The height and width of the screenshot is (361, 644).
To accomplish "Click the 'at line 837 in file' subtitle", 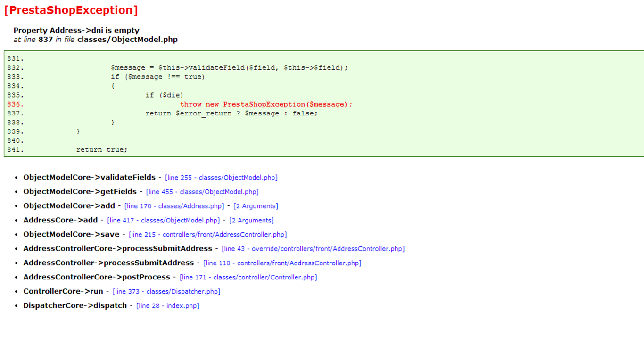I will coord(96,40).
